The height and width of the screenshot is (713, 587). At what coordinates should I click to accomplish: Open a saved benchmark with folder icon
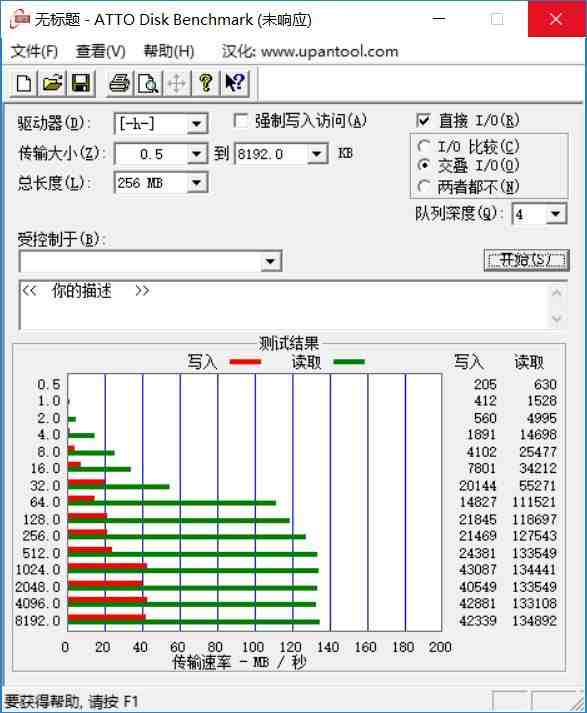(52, 83)
